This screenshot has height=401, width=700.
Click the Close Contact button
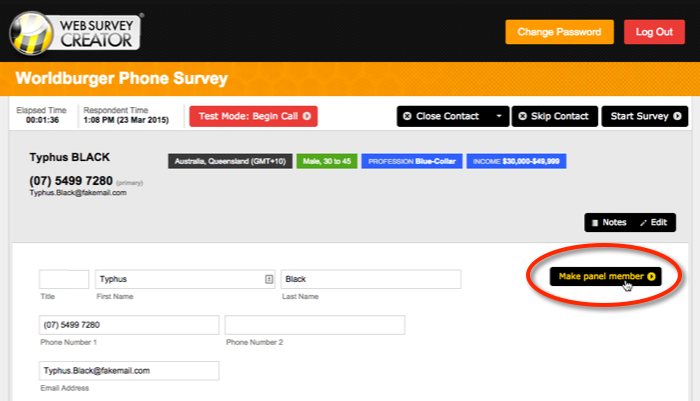coord(441,116)
